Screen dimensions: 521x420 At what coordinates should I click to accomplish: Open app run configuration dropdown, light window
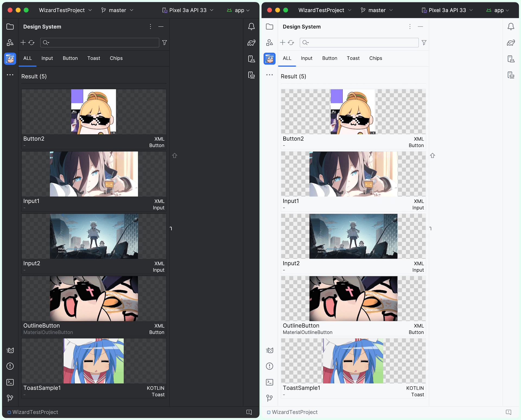coord(498,10)
